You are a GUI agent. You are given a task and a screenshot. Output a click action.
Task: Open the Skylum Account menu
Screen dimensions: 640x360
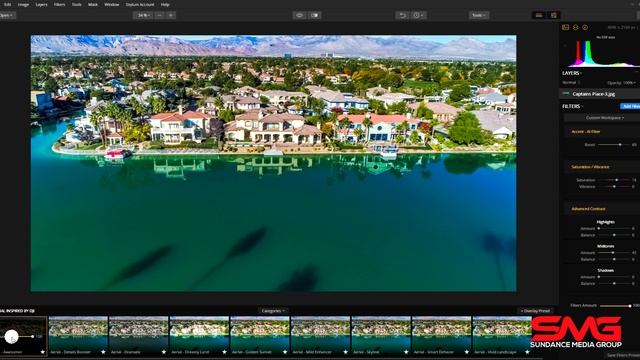pos(140,4)
